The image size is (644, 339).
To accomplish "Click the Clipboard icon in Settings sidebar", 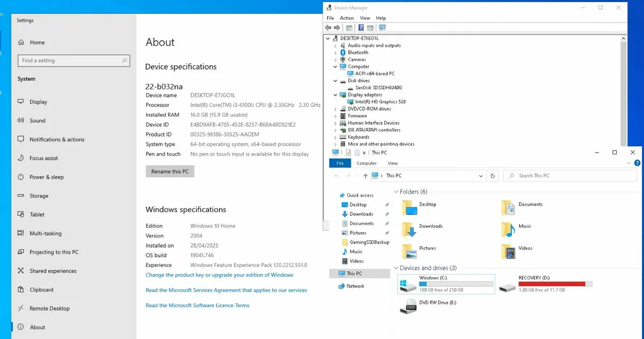I will coord(21,290).
